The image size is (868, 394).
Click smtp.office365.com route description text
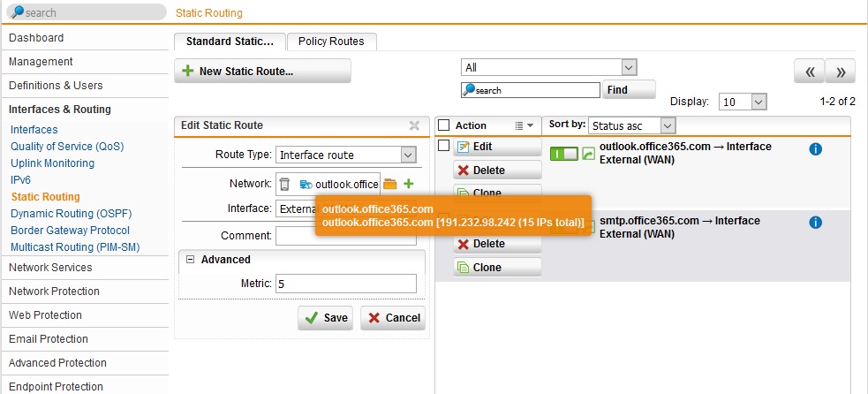[680, 227]
